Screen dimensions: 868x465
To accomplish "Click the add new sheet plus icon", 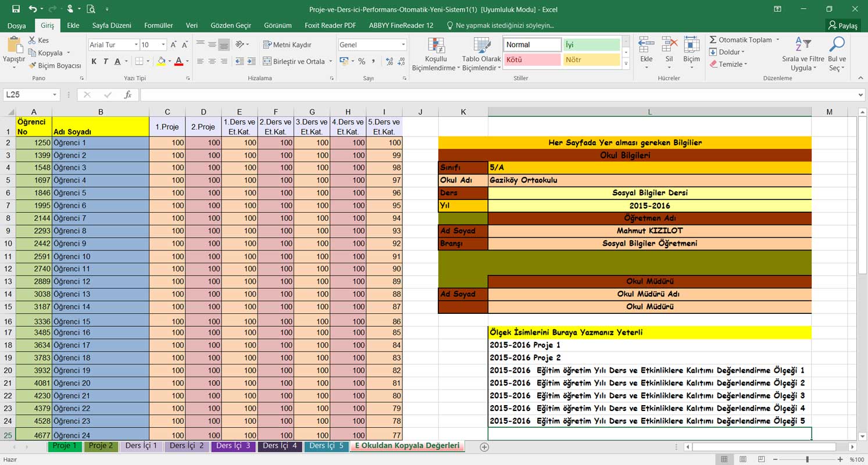I will point(484,446).
